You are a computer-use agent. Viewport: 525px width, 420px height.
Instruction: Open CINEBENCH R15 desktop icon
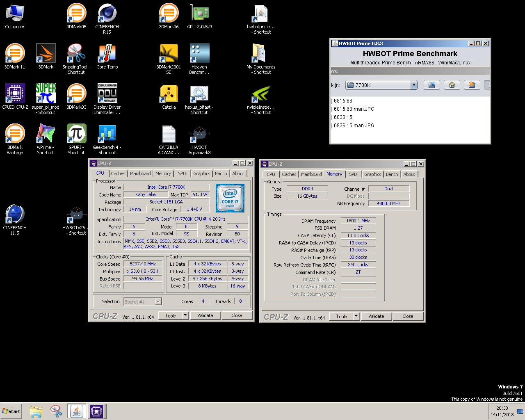pos(107,19)
